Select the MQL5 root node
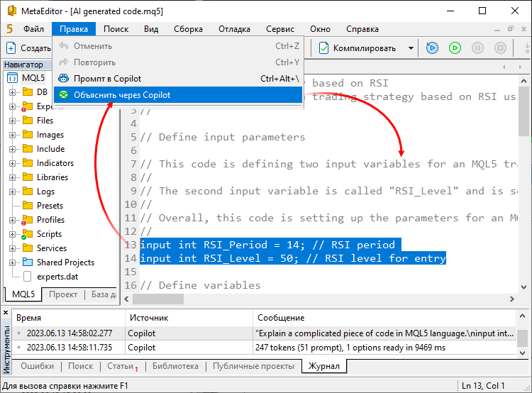This screenshot has width=532, height=393. pyautogui.click(x=33, y=78)
